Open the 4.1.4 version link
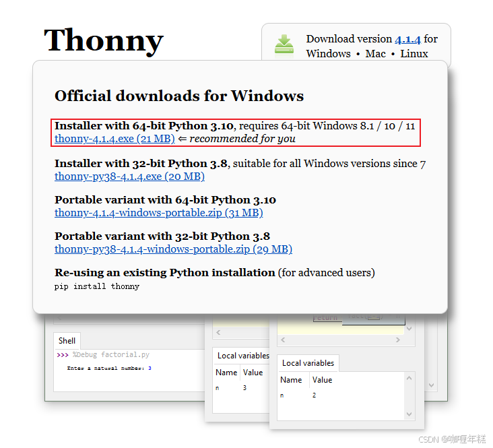 click(x=407, y=39)
